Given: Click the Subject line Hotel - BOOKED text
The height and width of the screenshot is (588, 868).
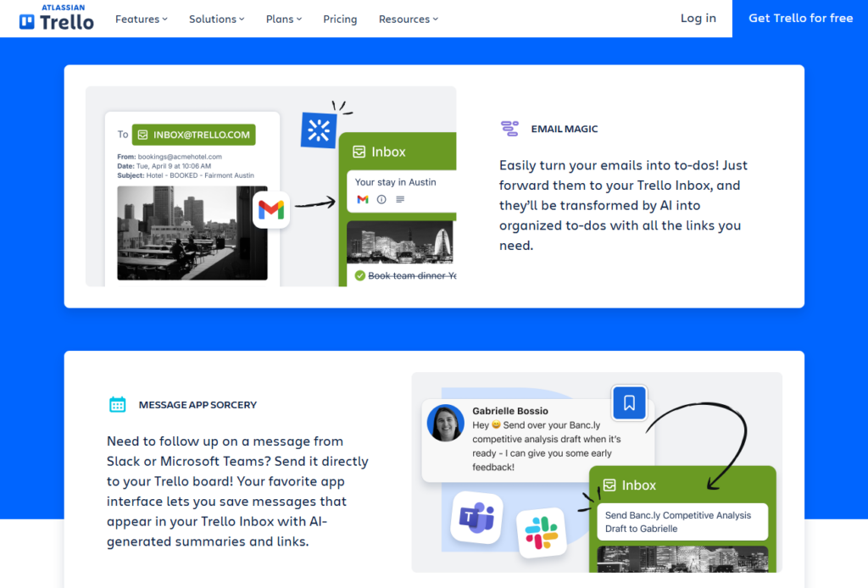Looking at the screenshot, I should (x=186, y=175).
